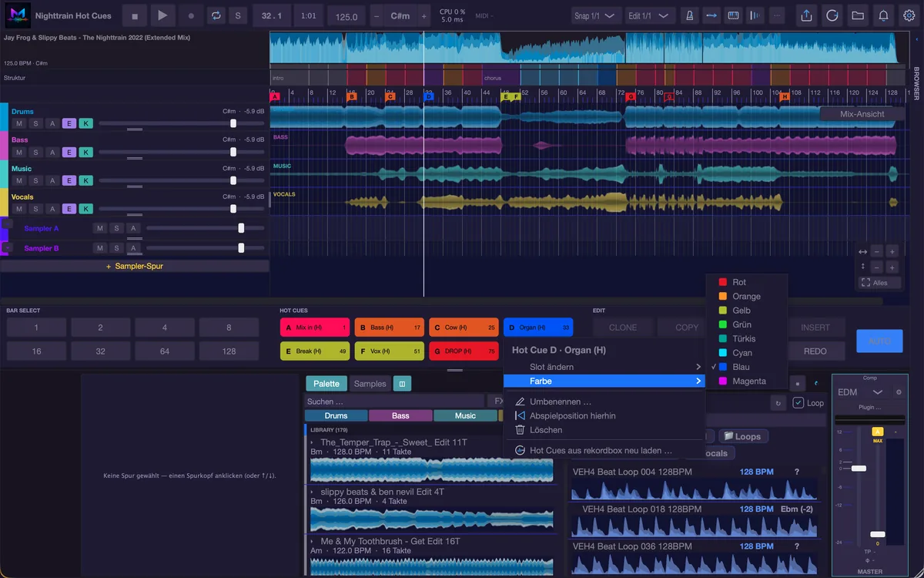Open notifications bell icon
The height and width of the screenshot is (578, 924).
tap(883, 15)
